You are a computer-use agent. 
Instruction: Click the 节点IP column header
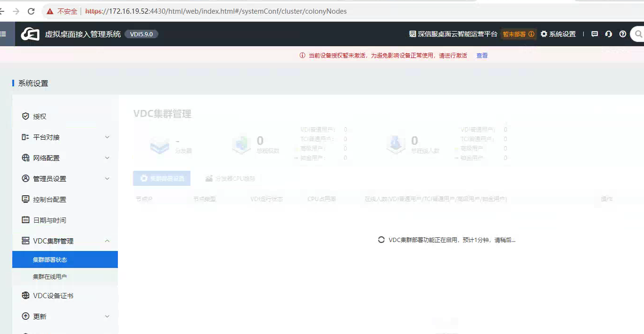tap(144, 199)
